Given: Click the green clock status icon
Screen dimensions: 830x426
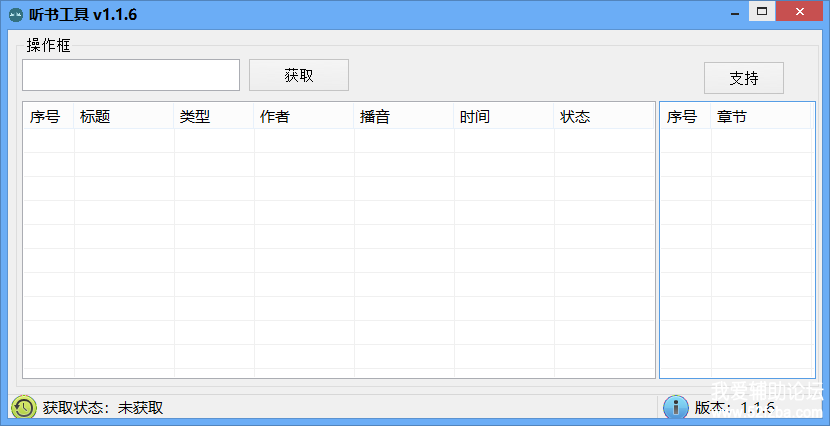Looking at the screenshot, I should 24,407.
